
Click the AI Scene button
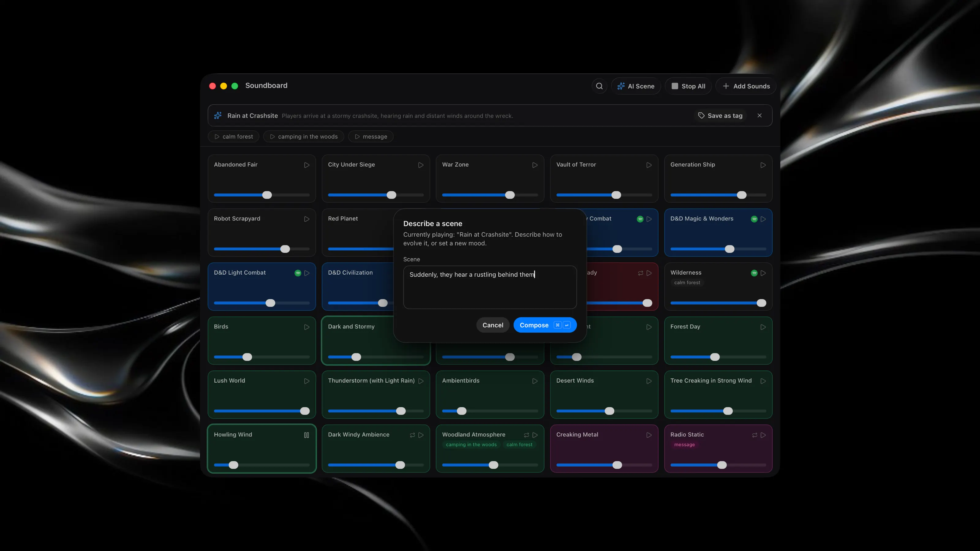click(x=636, y=86)
